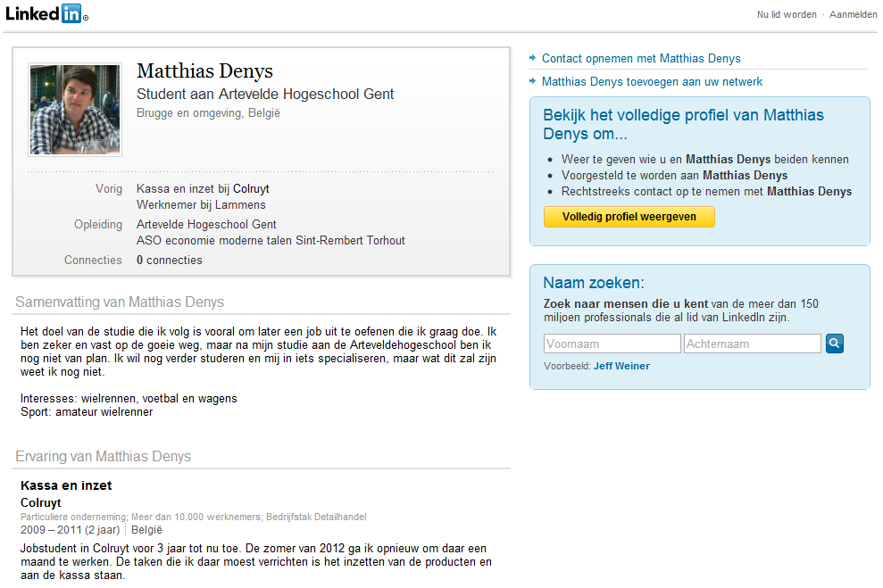The width and height of the screenshot is (883, 588).
Task: Click Colruyt company name under Ervaring
Action: point(40,503)
